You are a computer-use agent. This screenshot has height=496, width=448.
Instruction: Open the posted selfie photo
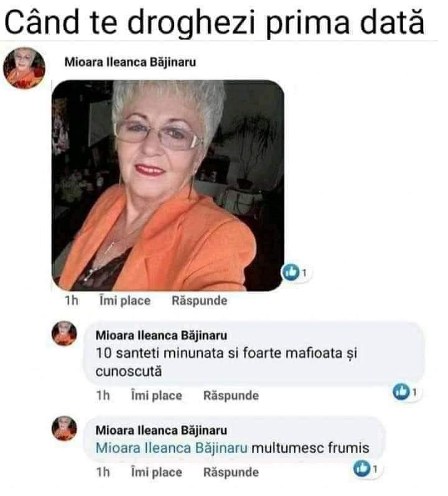(168, 185)
